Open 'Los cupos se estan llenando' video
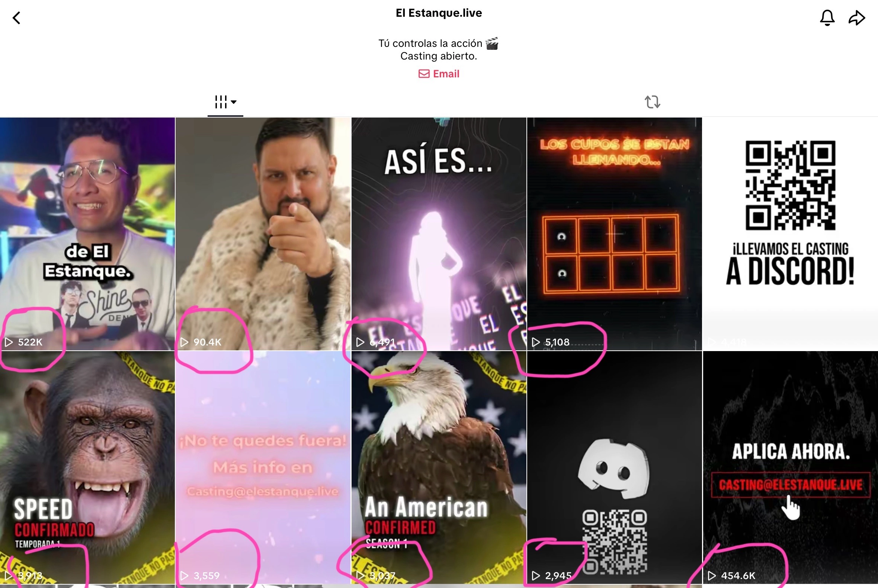This screenshot has width=878, height=588. [x=614, y=234]
